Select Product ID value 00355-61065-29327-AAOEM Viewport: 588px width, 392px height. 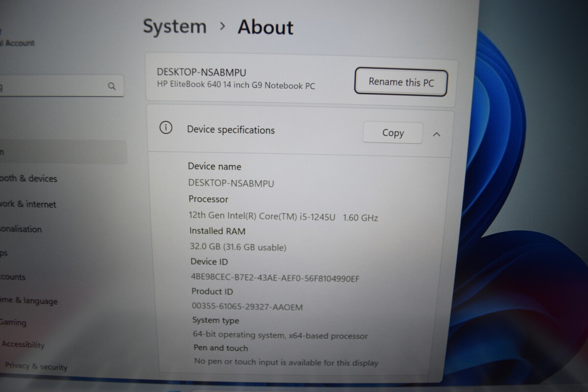click(x=247, y=307)
